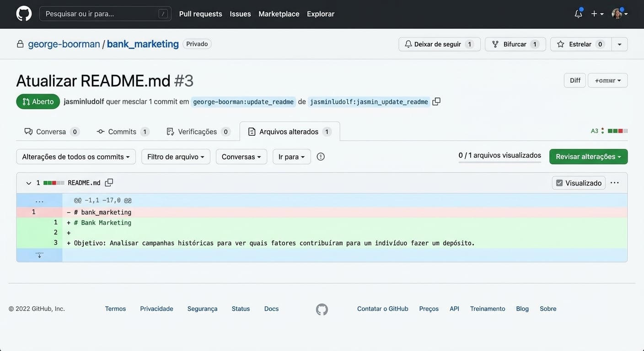
Task: Open Pull requests in the top navigation
Action: click(x=201, y=14)
